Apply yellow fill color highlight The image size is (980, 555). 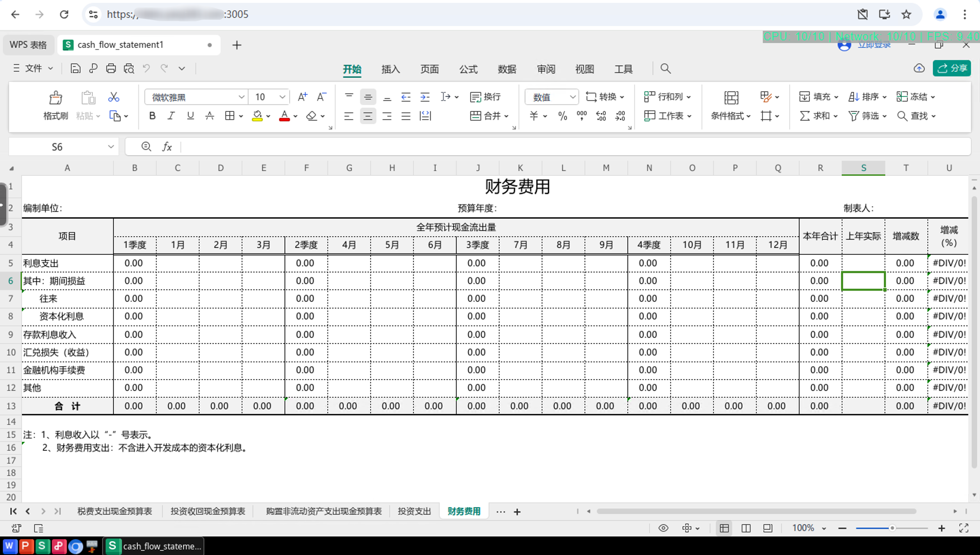point(257,116)
